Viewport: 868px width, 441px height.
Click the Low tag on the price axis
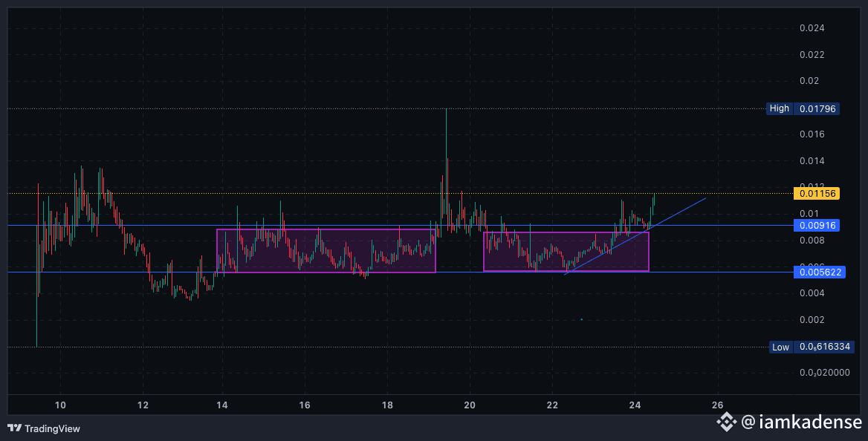(780, 347)
